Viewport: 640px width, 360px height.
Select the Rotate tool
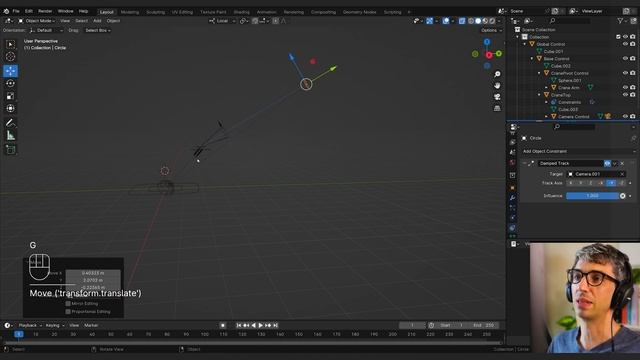(x=11, y=83)
